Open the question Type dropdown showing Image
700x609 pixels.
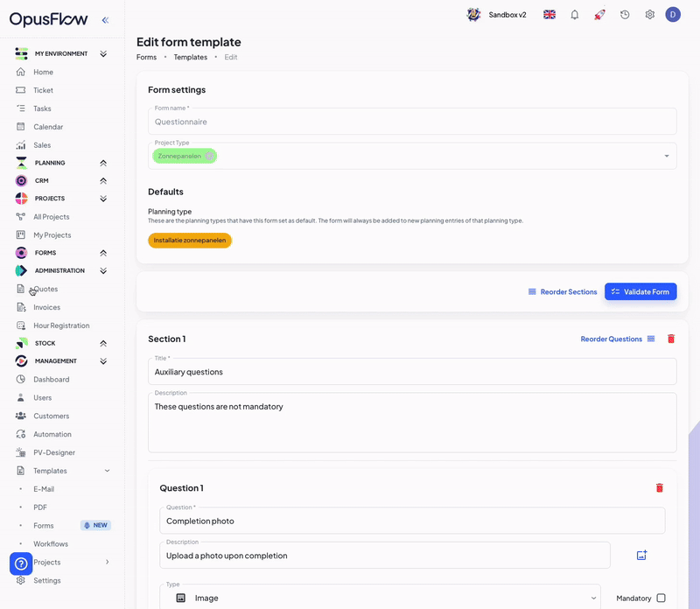380,598
